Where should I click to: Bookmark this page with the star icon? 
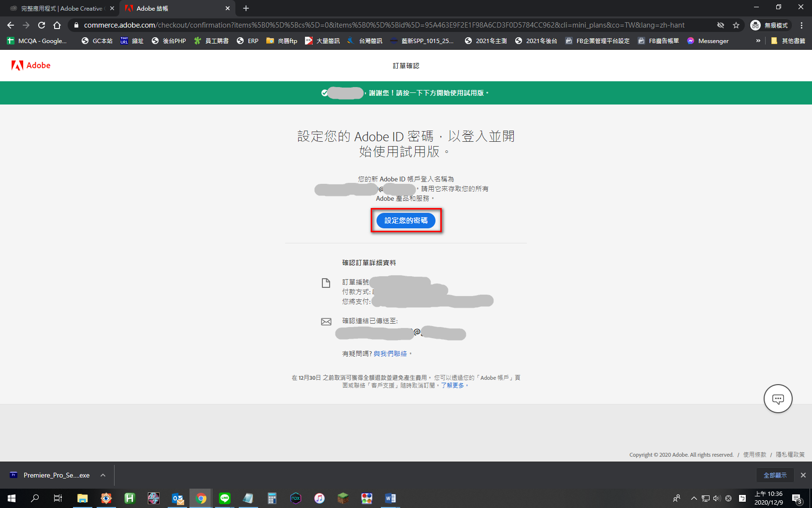[x=736, y=25]
